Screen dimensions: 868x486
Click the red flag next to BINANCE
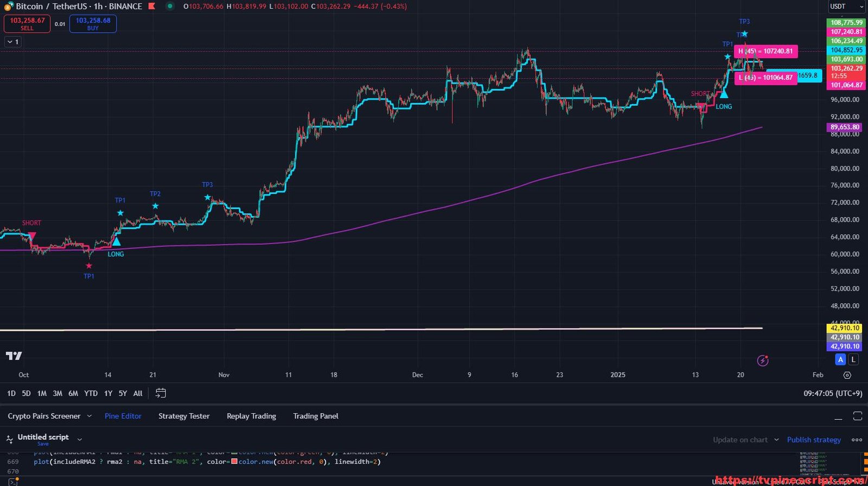coord(152,7)
